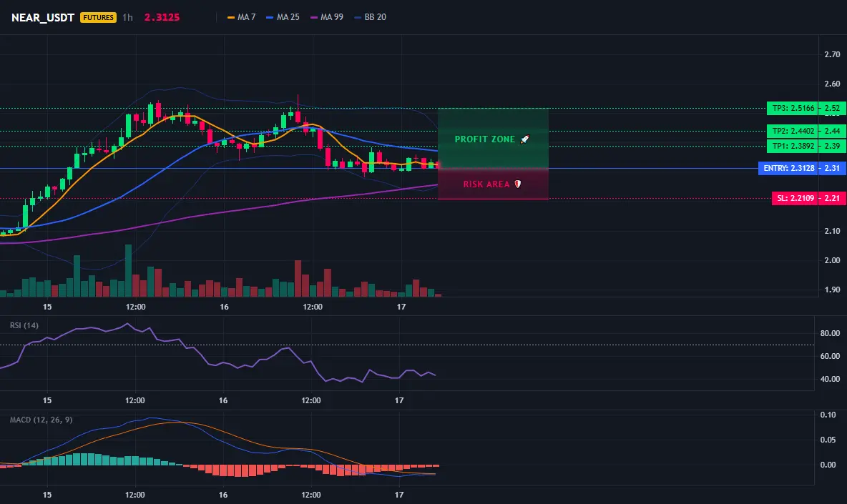This screenshot has width=847, height=504.
Task: Click the 2.44 value beside TP2
Action: point(833,131)
